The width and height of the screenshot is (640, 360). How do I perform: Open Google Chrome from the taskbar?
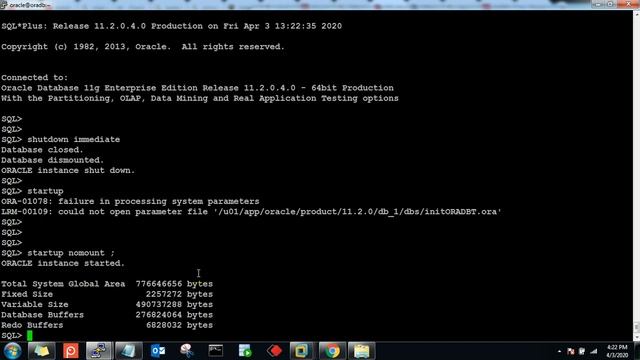(x=332, y=351)
